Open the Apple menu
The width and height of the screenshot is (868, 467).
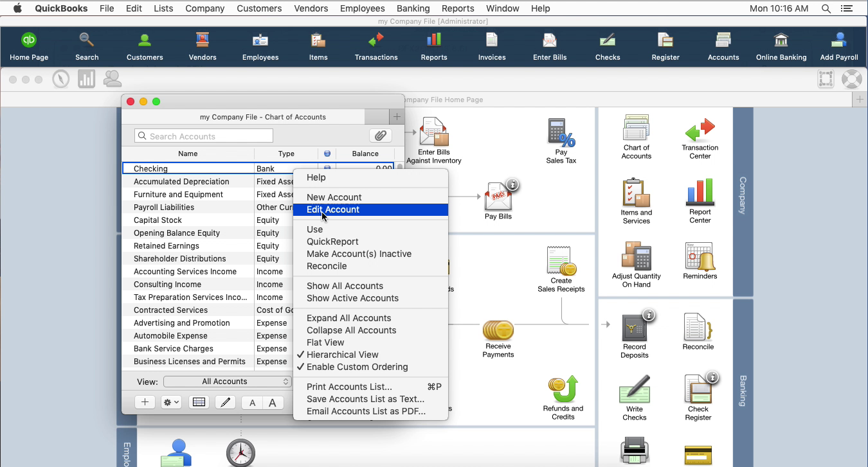click(x=17, y=8)
